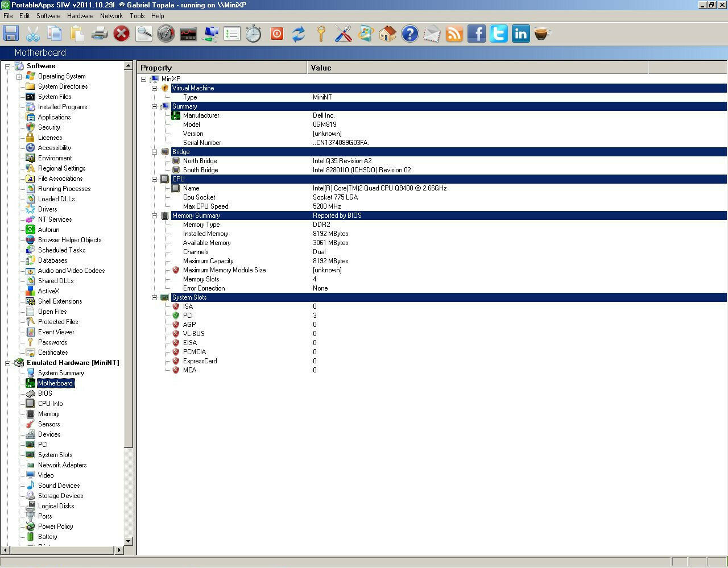Collapse the Memory Summary section
Viewport: 728px width, 568px height.
click(x=154, y=215)
